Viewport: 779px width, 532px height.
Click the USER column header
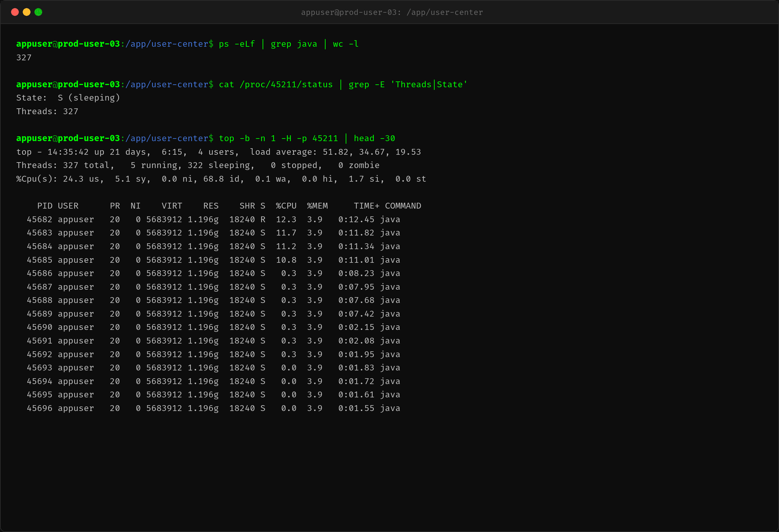point(68,206)
